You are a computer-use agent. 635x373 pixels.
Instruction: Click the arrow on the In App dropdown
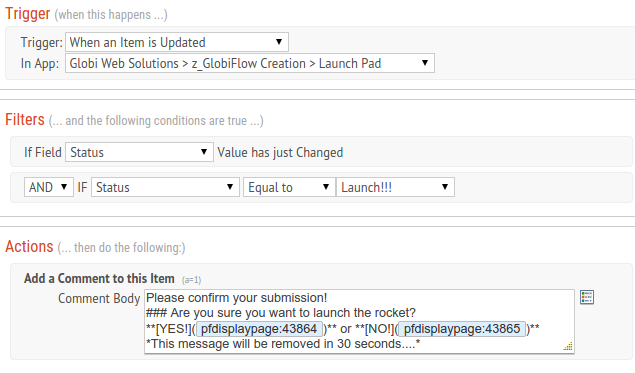pyautogui.click(x=425, y=63)
